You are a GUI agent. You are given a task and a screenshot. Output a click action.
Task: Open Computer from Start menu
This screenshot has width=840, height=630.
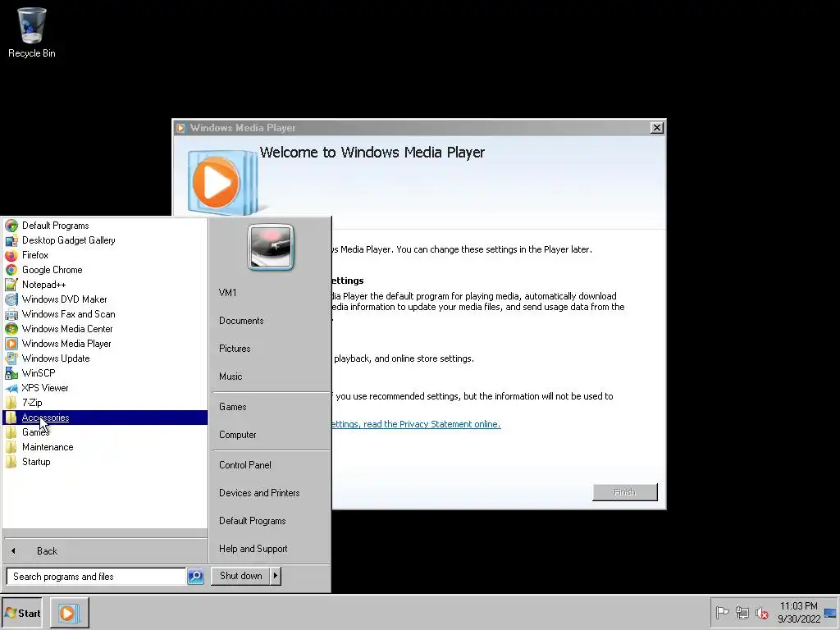[x=271, y=435]
